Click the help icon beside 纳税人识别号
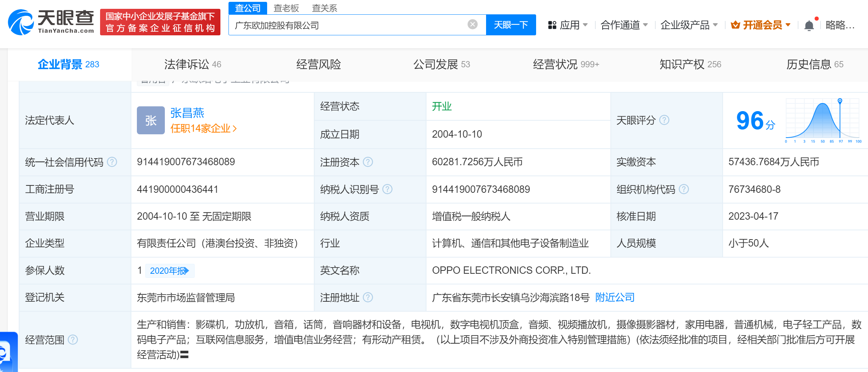Viewport: 868px width, 372px height. click(387, 189)
